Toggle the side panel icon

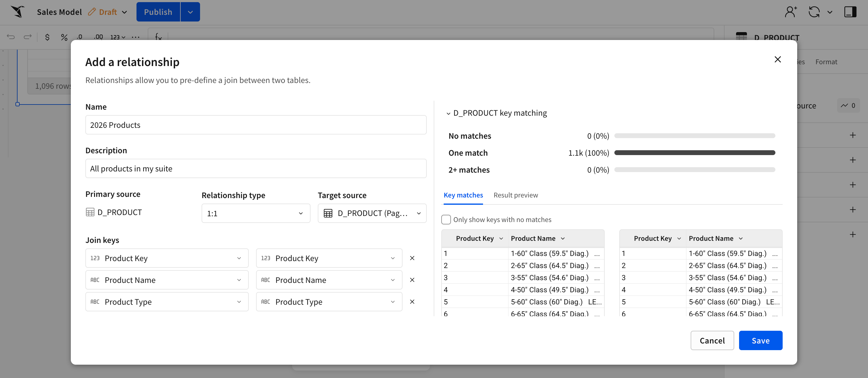click(x=850, y=12)
